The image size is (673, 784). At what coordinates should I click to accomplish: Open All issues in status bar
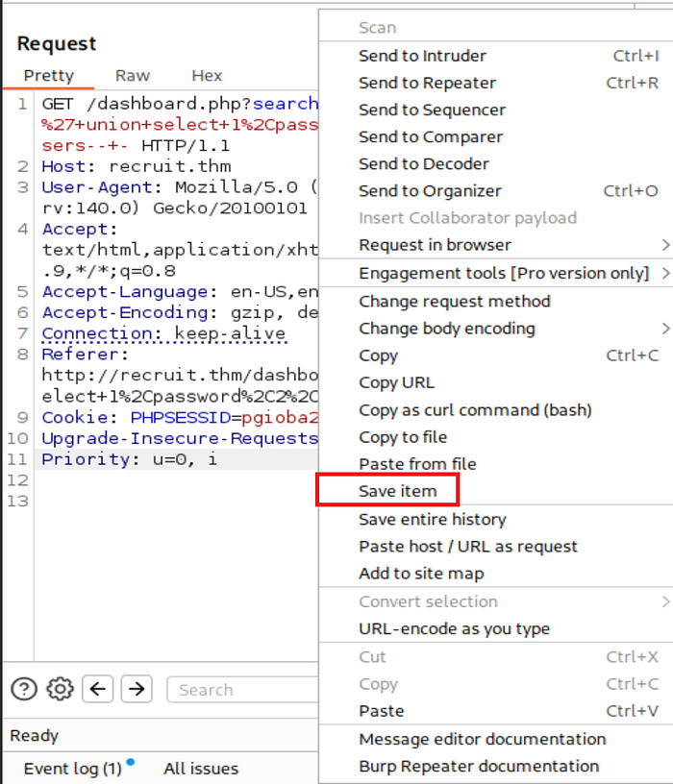click(201, 768)
